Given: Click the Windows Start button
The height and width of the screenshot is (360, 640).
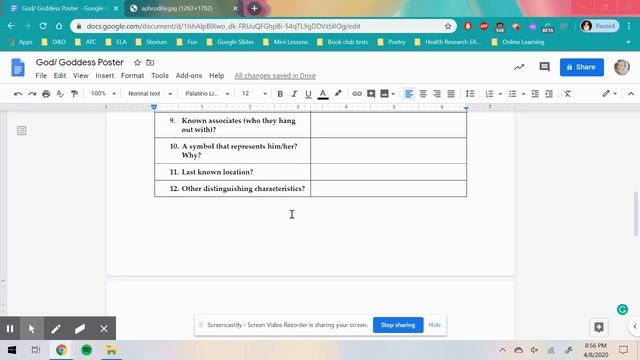Looking at the screenshot, I should [x=12, y=350].
